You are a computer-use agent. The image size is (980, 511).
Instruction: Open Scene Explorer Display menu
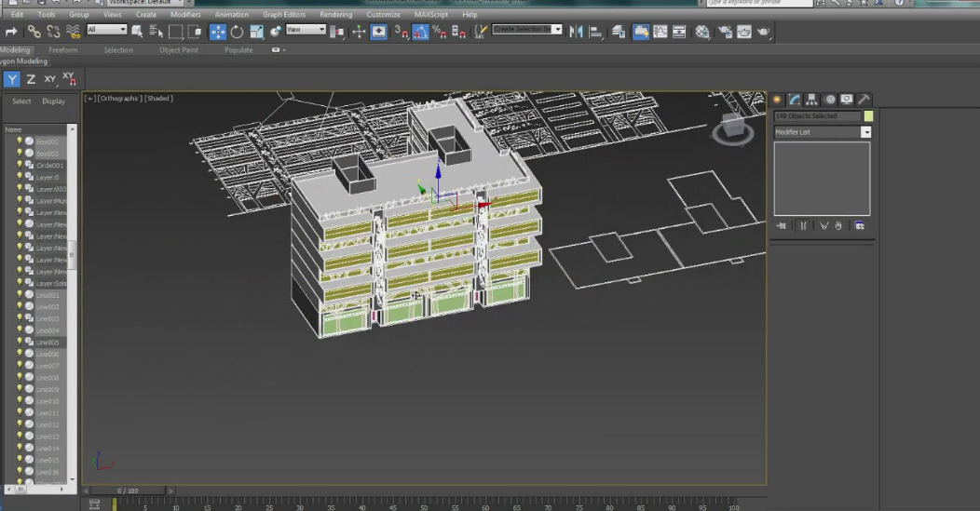click(54, 101)
